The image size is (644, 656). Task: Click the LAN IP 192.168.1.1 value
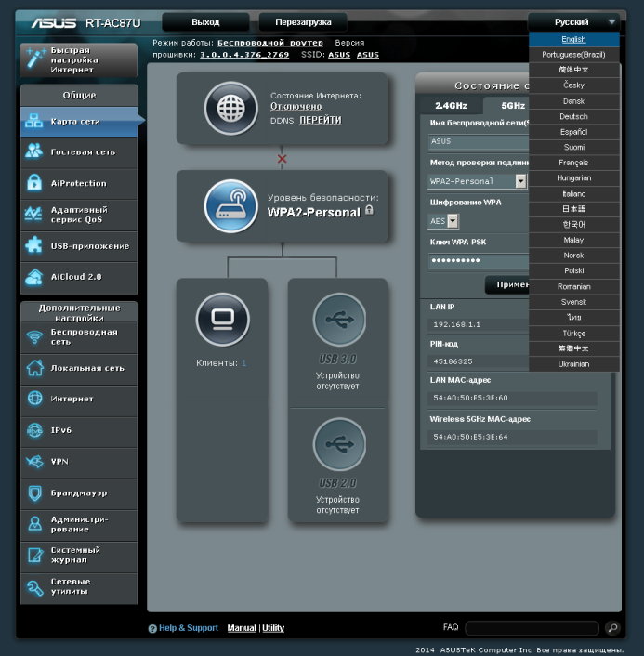click(457, 324)
